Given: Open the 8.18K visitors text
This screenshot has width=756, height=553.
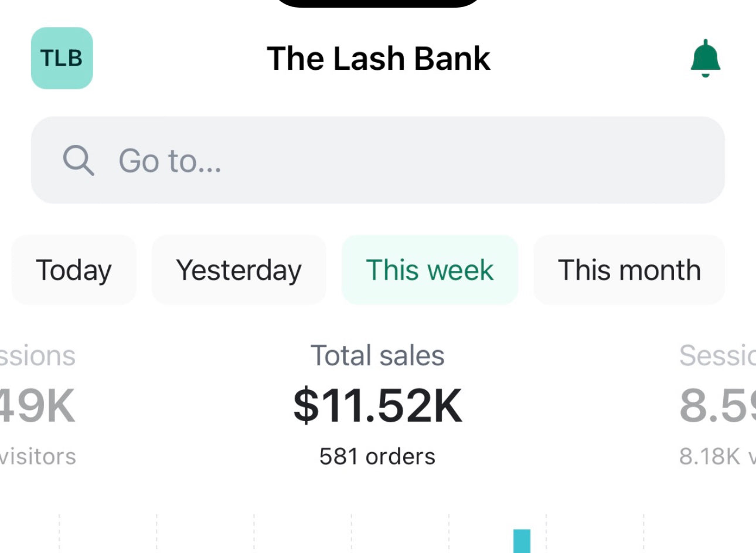Looking at the screenshot, I should coord(717,456).
